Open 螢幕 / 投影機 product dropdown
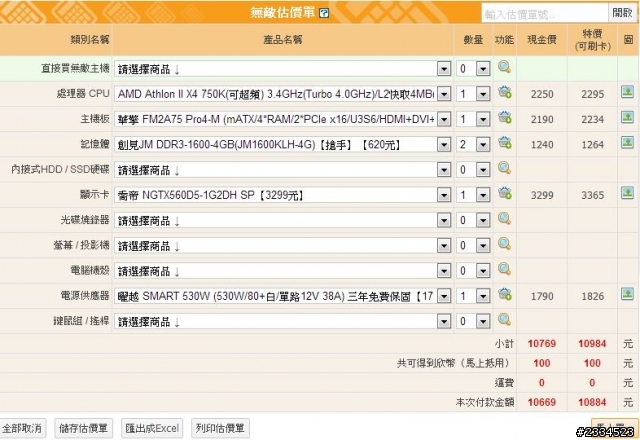Image resolution: width=640 pixels, height=440 pixels. point(282,246)
